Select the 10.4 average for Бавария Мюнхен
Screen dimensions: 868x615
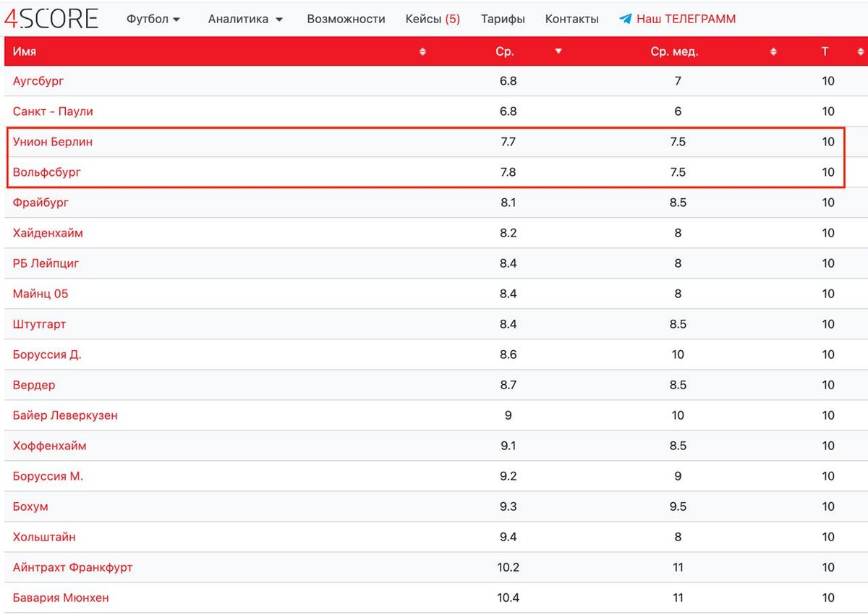[509, 598]
